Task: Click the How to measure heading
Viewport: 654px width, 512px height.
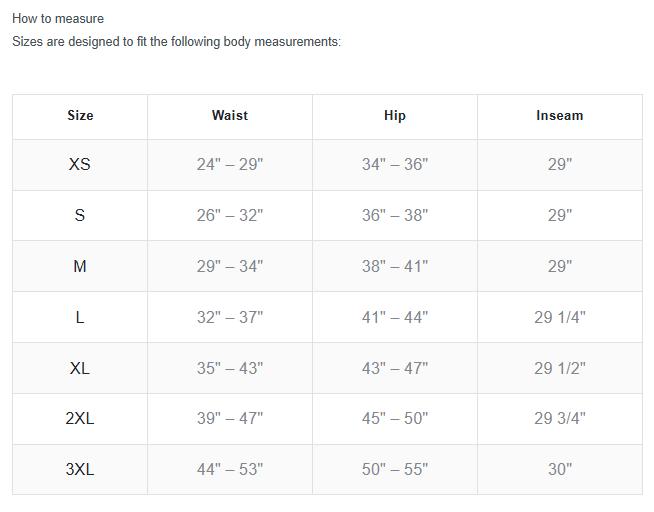Action: tap(58, 18)
